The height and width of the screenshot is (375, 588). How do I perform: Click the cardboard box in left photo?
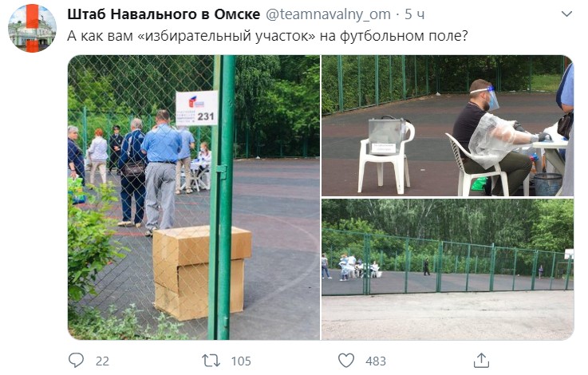pos(202,273)
